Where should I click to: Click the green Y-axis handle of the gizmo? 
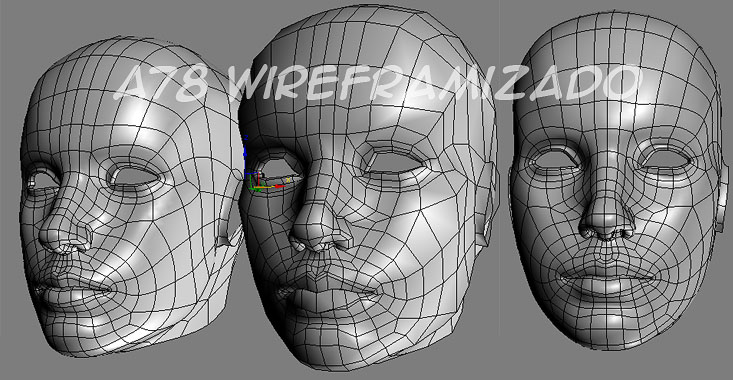point(256,189)
